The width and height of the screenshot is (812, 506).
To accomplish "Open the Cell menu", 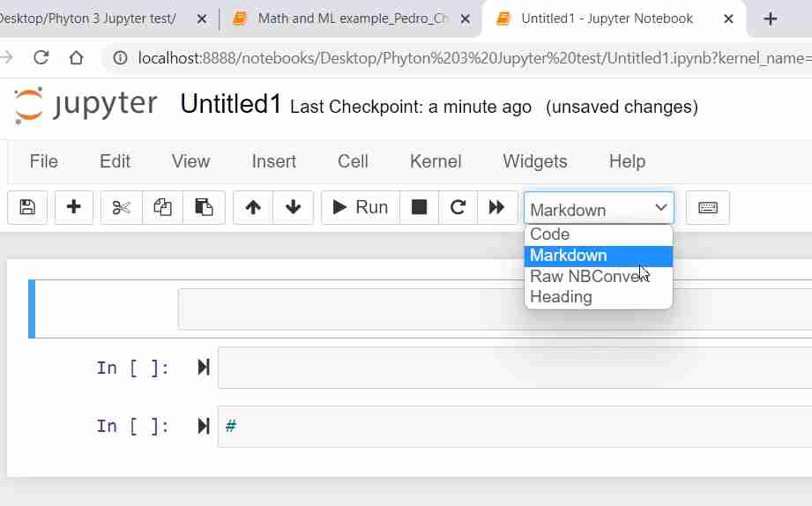I will click(x=353, y=161).
